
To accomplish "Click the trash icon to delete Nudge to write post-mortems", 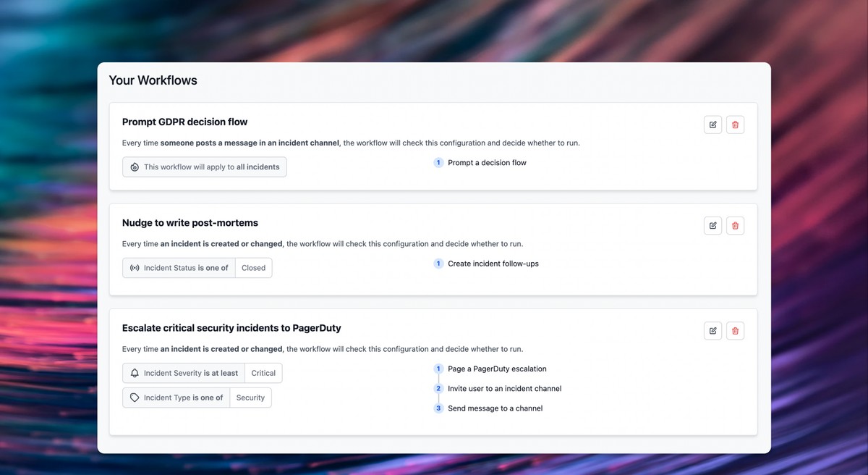I will coord(735,225).
